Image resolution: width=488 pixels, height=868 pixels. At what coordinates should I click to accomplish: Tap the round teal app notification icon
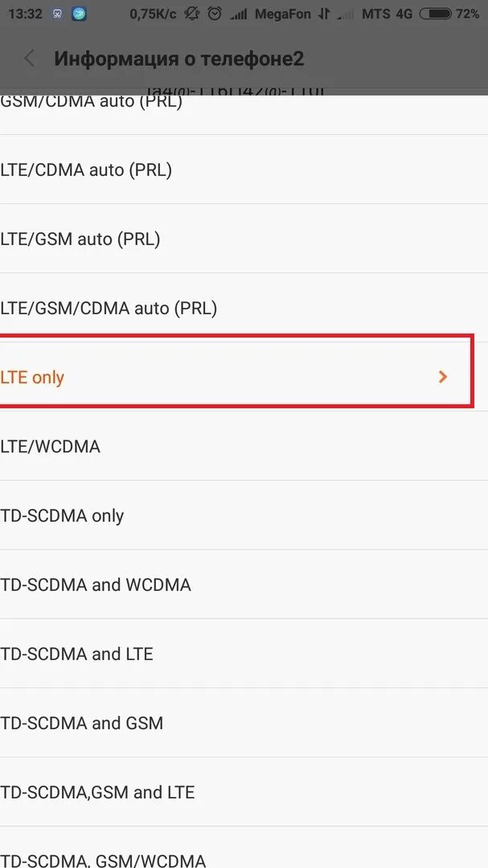[79, 14]
